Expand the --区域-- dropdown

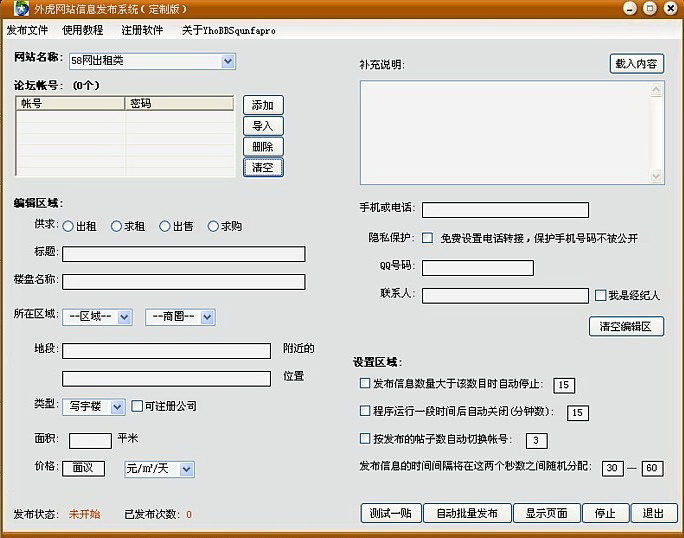(x=124, y=317)
